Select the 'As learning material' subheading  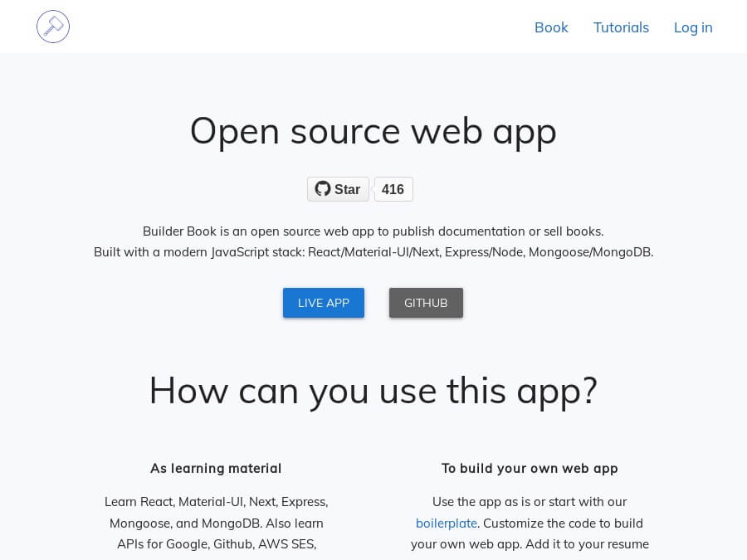(216, 469)
